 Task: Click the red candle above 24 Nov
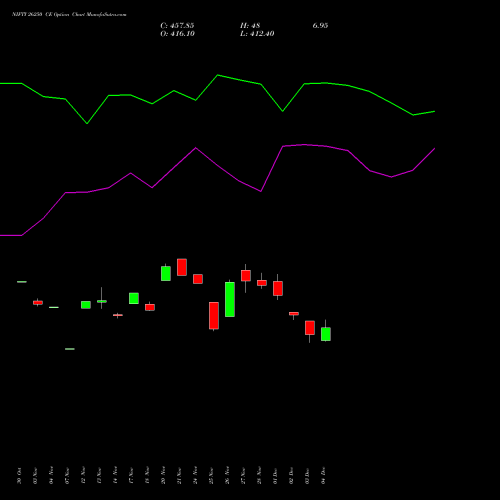pyautogui.click(x=198, y=279)
